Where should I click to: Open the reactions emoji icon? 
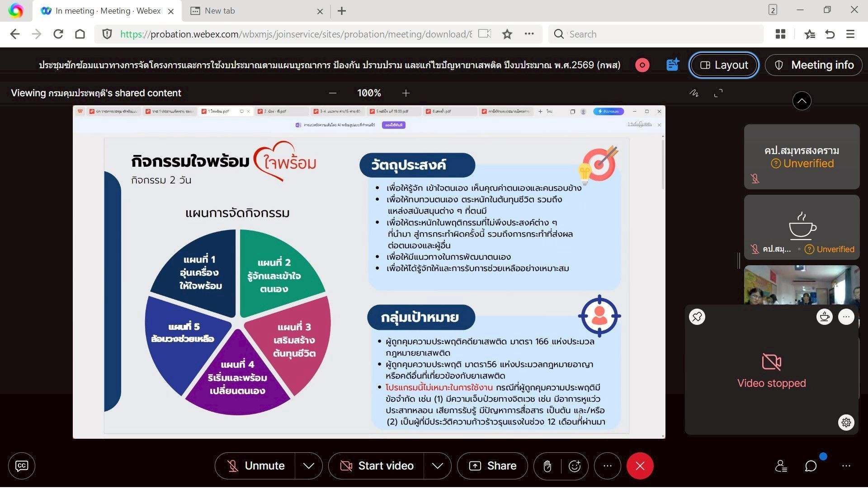tap(575, 466)
